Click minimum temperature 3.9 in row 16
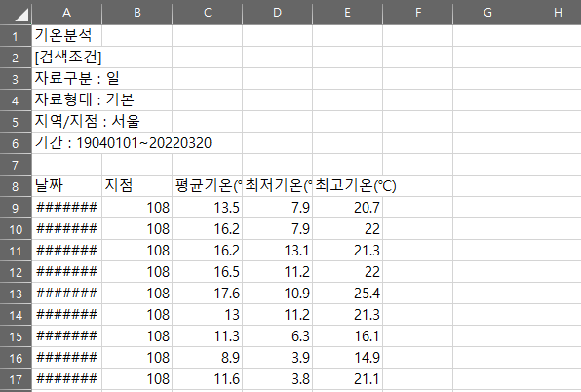Image resolution: width=581 pixels, height=392 pixels. pos(277,358)
